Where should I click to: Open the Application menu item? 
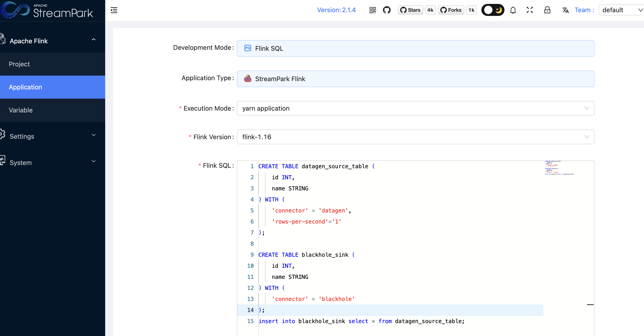click(53, 87)
